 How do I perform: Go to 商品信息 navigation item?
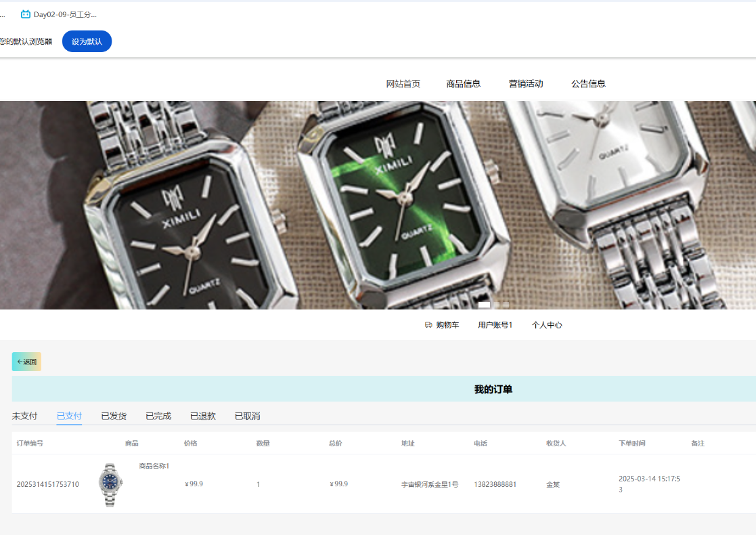(x=463, y=84)
